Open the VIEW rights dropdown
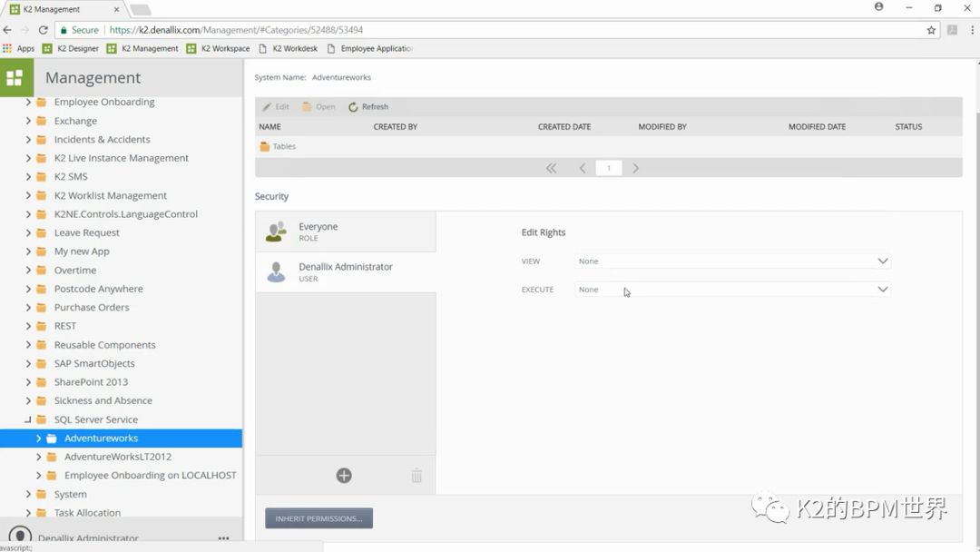Screen dimensions: 980x552 [x=732, y=261]
